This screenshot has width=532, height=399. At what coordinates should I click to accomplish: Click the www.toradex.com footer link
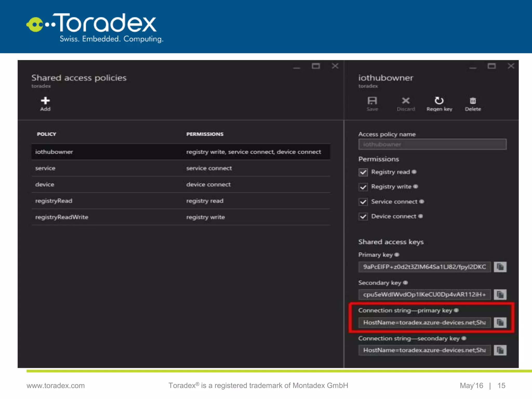56,385
